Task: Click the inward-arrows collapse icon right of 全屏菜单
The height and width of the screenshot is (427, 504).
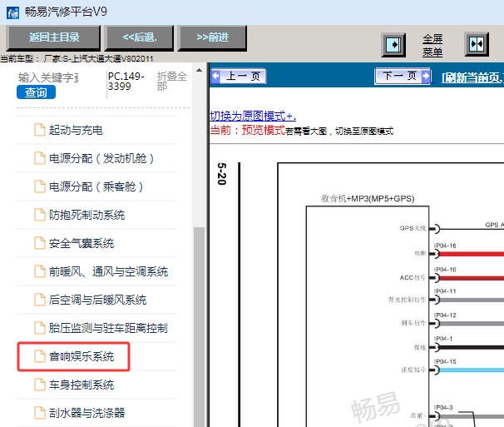Action: point(477,44)
